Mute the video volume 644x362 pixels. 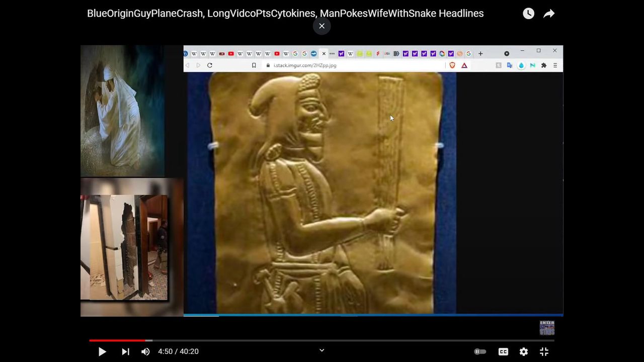tap(145, 351)
